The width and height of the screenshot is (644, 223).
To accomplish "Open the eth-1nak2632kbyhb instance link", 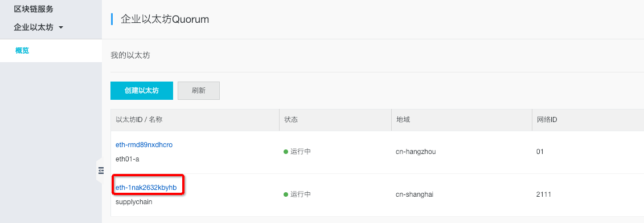I will (146, 188).
